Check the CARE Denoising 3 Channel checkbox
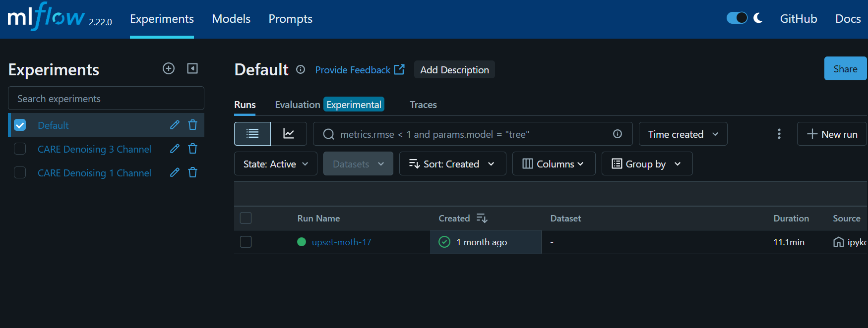The image size is (868, 328). [x=20, y=149]
